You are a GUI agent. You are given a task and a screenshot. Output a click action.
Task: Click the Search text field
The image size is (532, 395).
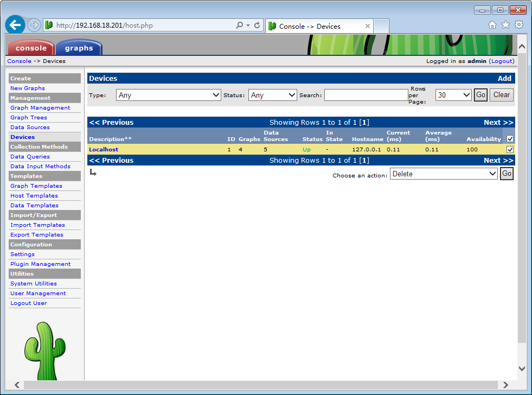366,95
